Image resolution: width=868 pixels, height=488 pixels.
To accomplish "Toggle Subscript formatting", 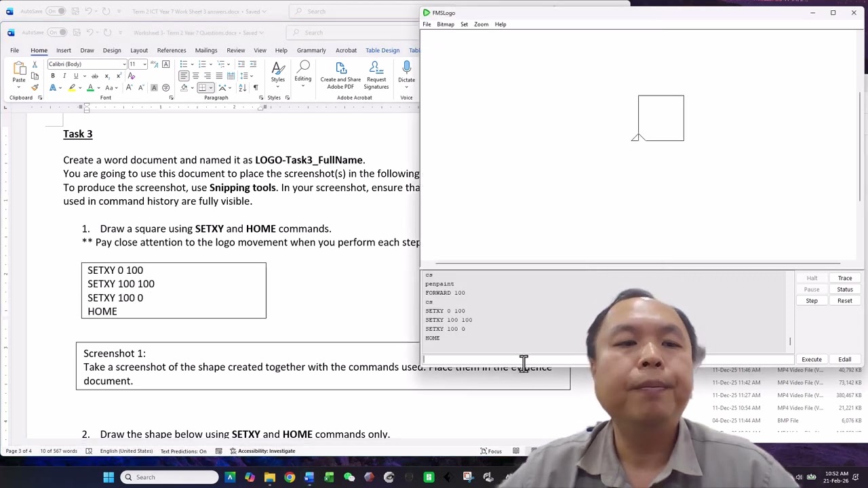I will tap(106, 76).
